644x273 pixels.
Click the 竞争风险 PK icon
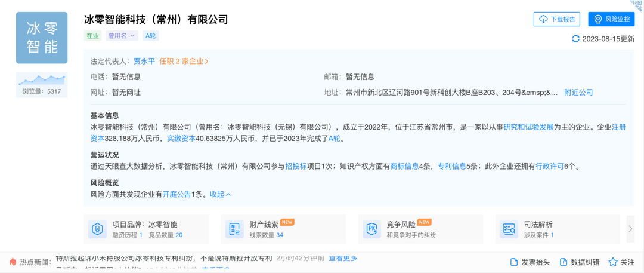tap(371, 229)
